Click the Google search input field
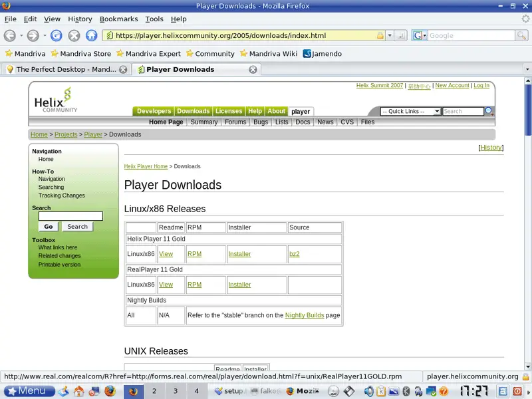The image size is (532, 399). [471, 35]
